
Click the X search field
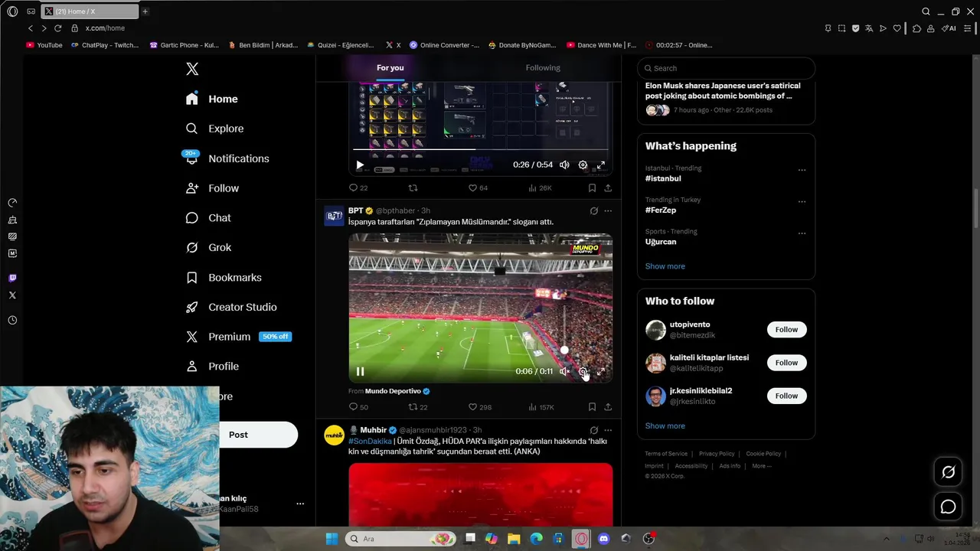tap(726, 68)
